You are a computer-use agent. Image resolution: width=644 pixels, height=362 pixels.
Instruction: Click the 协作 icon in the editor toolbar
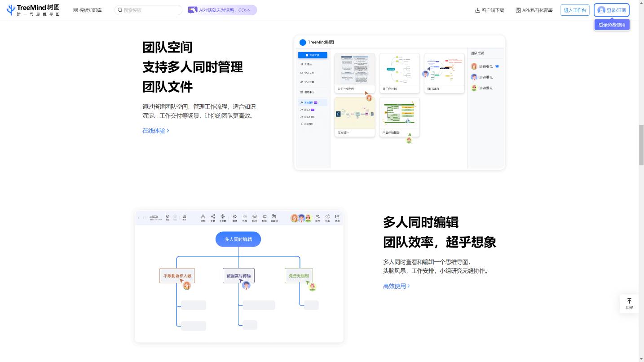click(318, 218)
